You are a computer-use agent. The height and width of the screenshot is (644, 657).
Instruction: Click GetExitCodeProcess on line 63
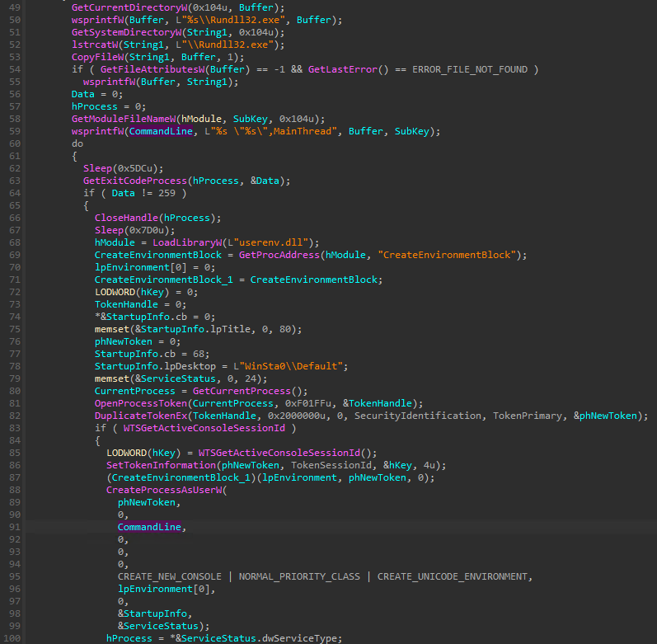tap(135, 181)
